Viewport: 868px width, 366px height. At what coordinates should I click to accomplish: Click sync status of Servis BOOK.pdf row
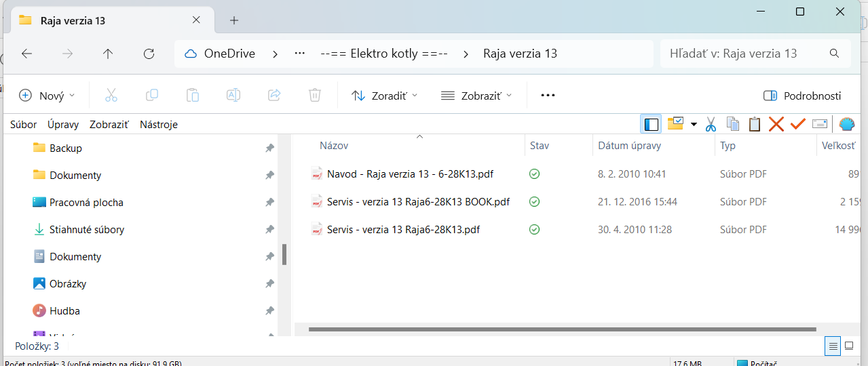click(x=534, y=201)
